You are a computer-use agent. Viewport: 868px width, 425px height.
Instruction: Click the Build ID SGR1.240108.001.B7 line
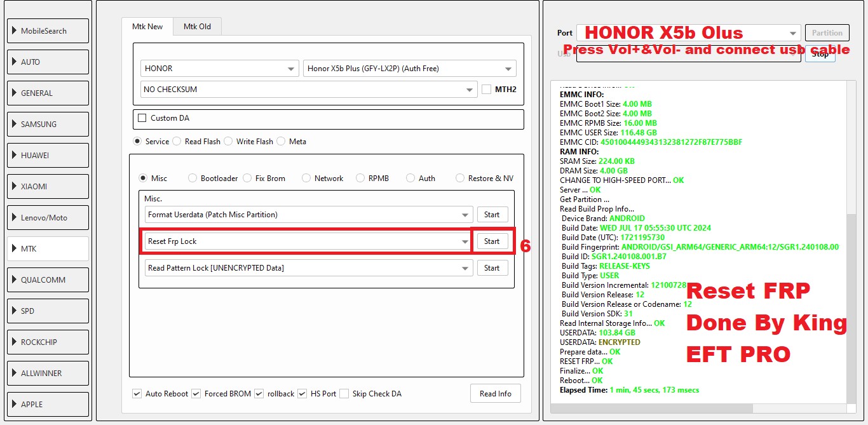614,257
